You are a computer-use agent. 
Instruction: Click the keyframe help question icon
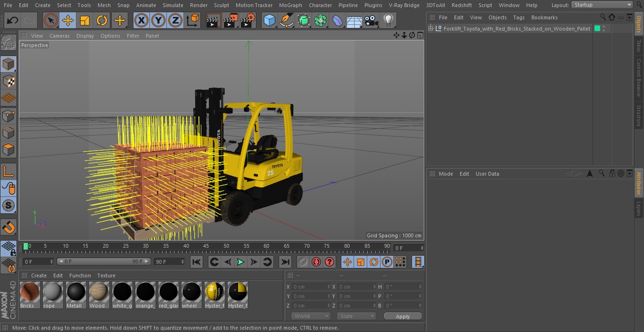click(x=330, y=262)
